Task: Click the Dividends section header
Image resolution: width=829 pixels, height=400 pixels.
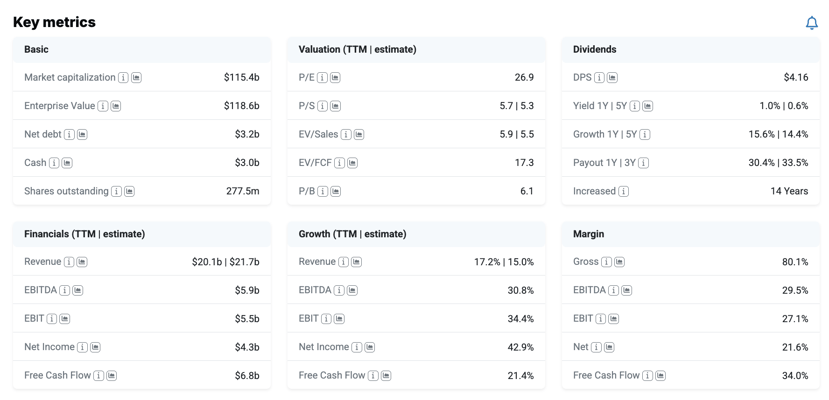Action: 594,49
